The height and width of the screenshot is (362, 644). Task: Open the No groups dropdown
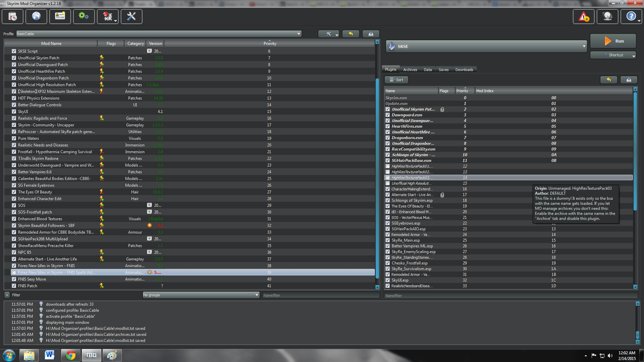pos(201,295)
